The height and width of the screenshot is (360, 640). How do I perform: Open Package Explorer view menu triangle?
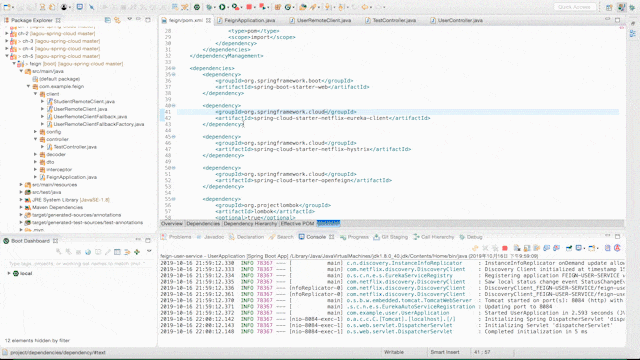[x=129, y=19]
